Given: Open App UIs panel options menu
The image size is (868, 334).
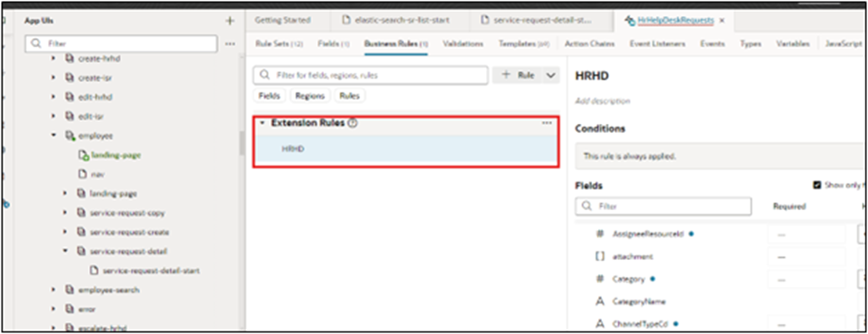Looking at the screenshot, I should tap(231, 44).
